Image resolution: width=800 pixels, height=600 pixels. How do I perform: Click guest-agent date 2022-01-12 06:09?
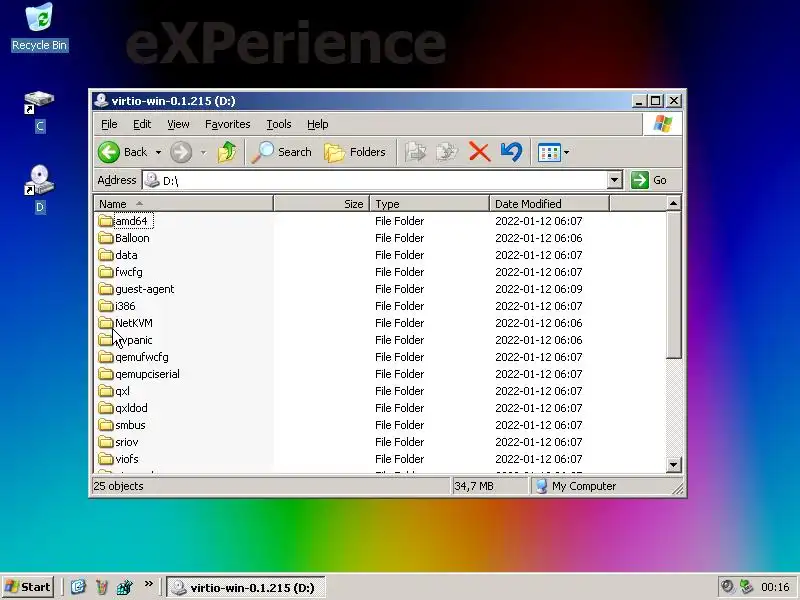(x=539, y=289)
